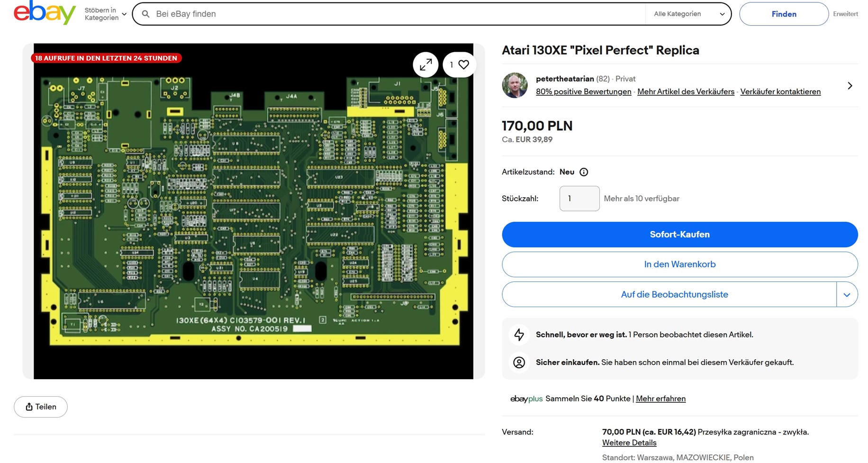
Task: Open Mehr Artikel des Verkäufers
Action: [x=686, y=91]
